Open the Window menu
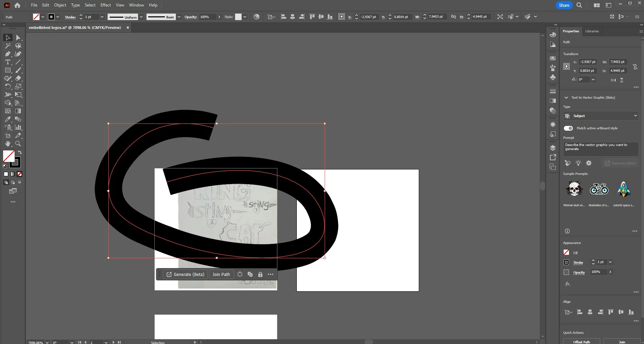The width and height of the screenshot is (644, 344). tap(137, 5)
